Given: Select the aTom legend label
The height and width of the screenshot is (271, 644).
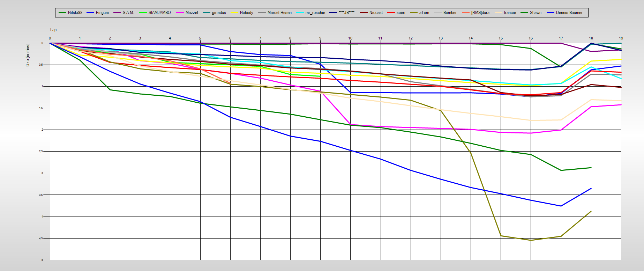Looking at the screenshot, I should [424, 13].
